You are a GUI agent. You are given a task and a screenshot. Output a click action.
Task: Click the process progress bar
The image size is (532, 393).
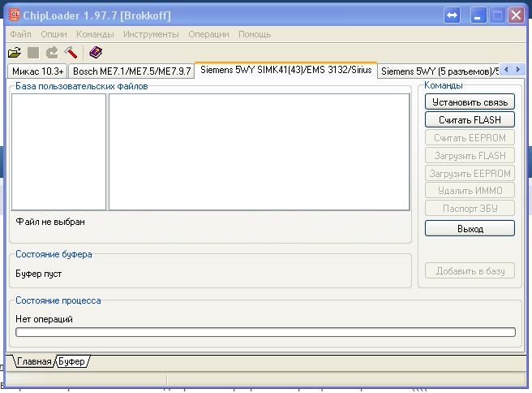point(265,332)
